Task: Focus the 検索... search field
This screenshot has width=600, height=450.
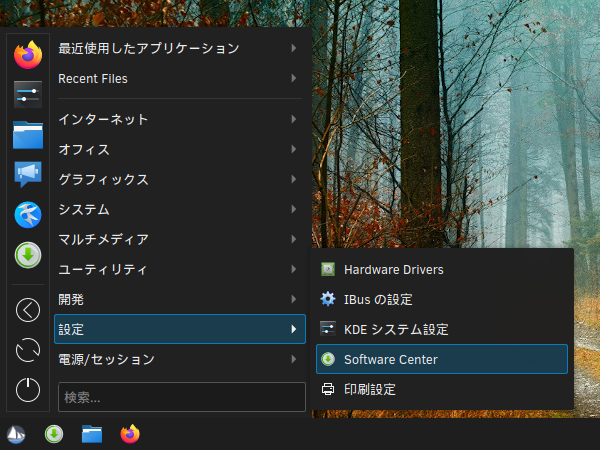Action: point(182,397)
